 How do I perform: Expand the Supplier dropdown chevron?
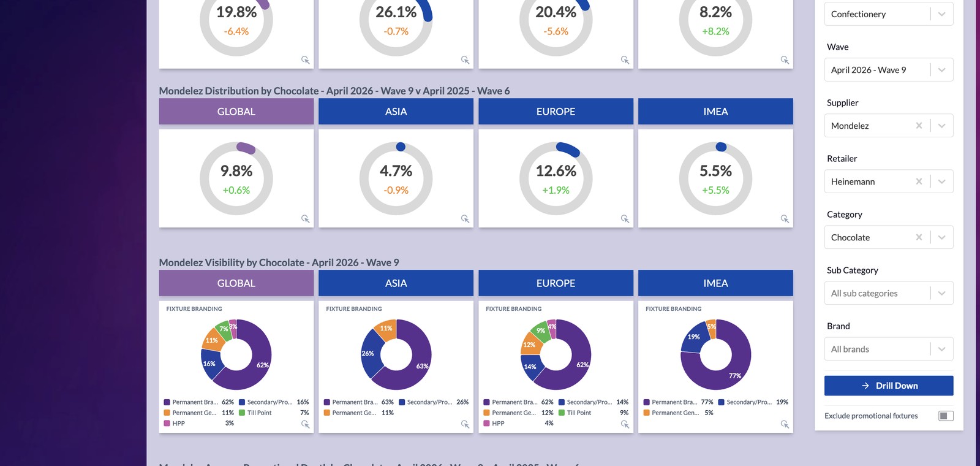941,126
